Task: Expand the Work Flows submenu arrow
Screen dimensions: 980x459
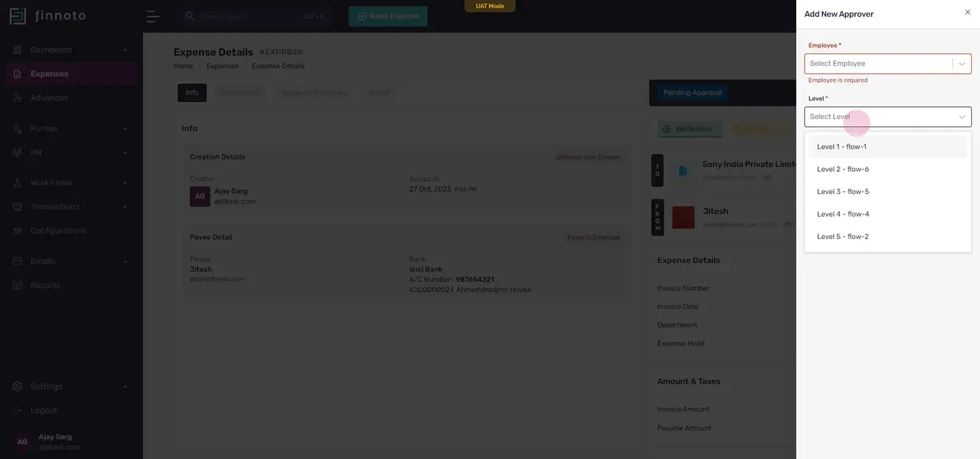Action: point(125,183)
